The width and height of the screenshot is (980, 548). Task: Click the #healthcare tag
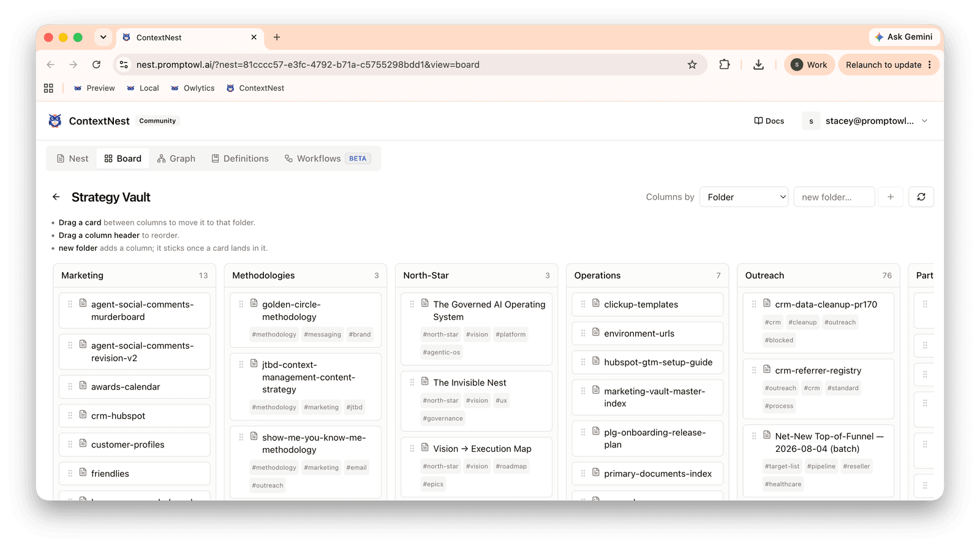pyautogui.click(x=783, y=484)
